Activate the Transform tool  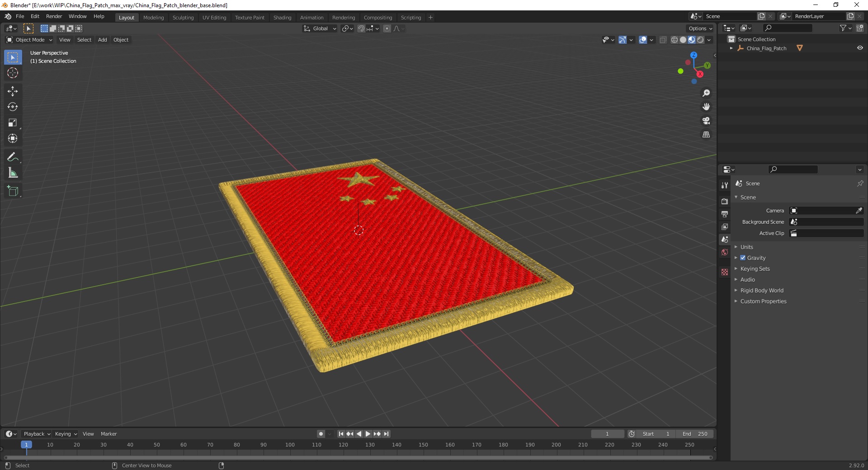click(13, 139)
